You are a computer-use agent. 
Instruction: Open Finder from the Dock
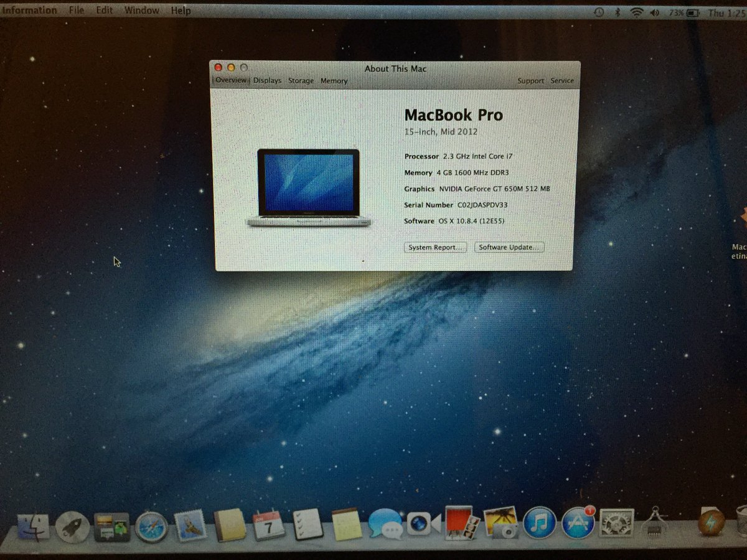[34, 527]
